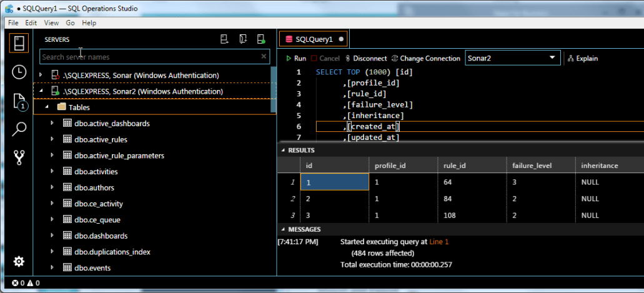Open the Servers view in activity bar

pyautogui.click(x=19, y=44)
